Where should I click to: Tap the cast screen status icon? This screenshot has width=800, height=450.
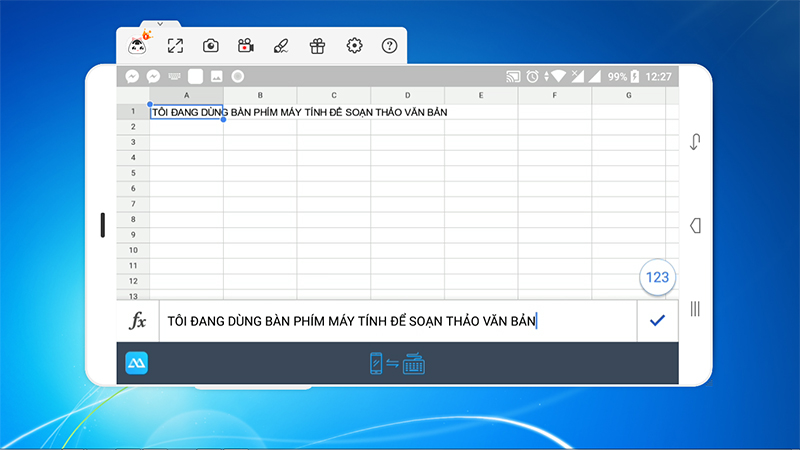(x=513, y=77)
